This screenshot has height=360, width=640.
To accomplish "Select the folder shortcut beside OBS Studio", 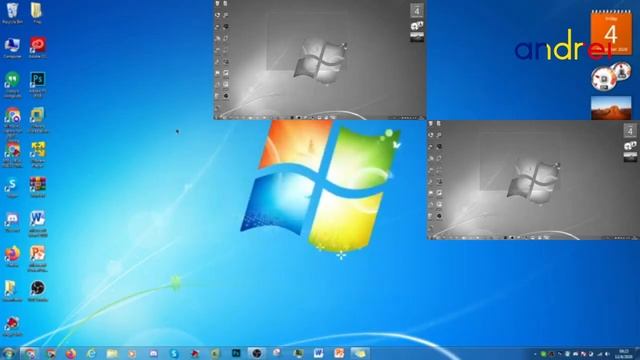I will 12,291.
